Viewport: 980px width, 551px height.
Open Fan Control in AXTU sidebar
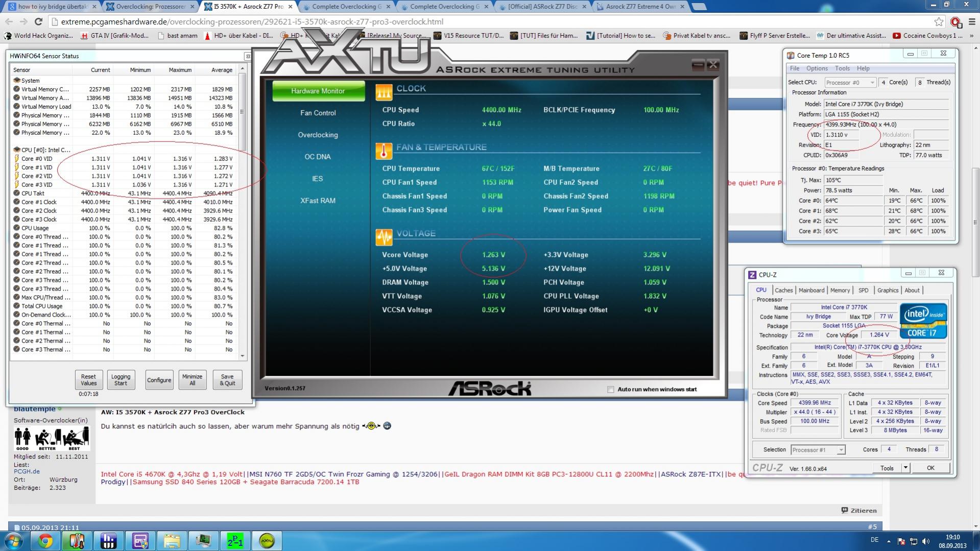(x=318, y=113)
